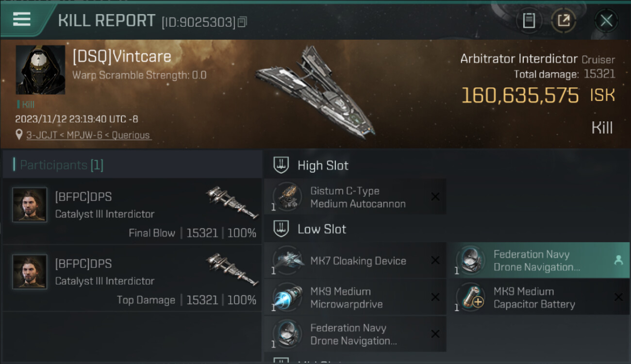The image size is (631, 364).
Task: Select the MK7 Cloaking Device item
Action: 358,261
